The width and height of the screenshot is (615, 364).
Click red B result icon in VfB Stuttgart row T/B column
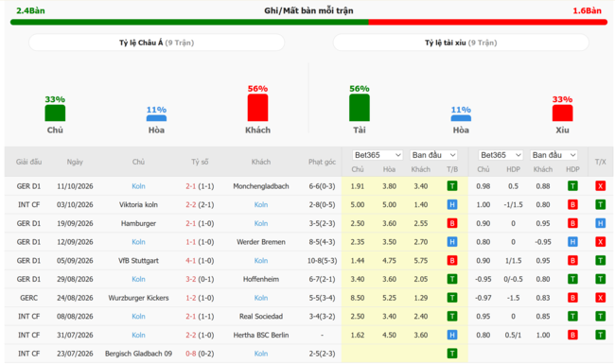click(452, 261)
